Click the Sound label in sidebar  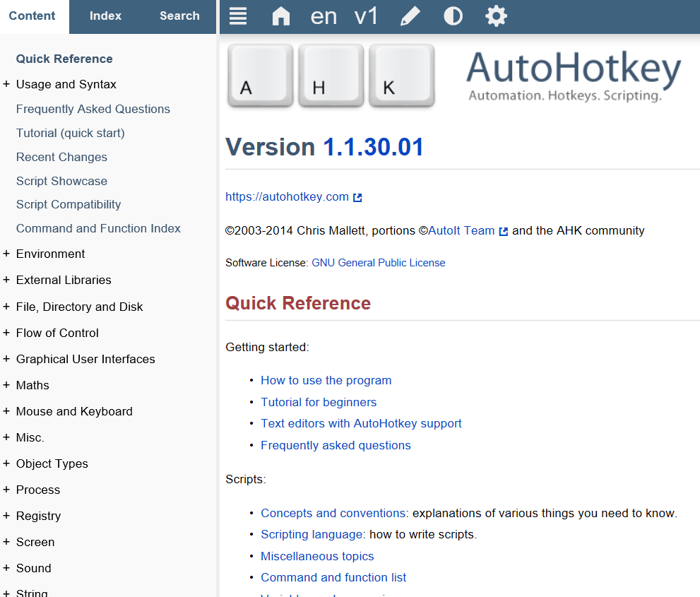click(33, 569)
